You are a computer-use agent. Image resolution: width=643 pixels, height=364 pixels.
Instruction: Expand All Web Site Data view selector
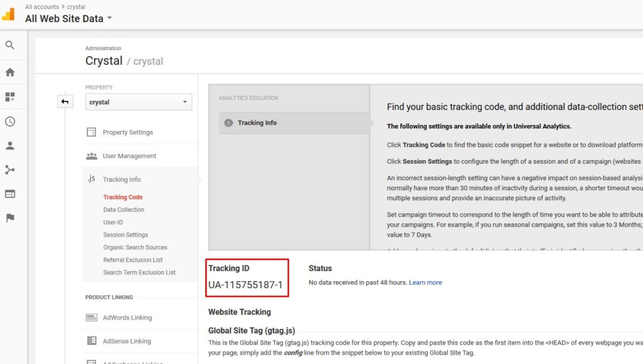click(x=68, y=18)
